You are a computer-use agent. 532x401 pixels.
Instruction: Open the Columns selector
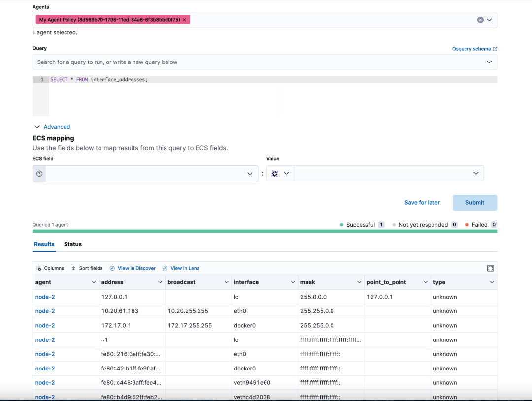(50, 268)
